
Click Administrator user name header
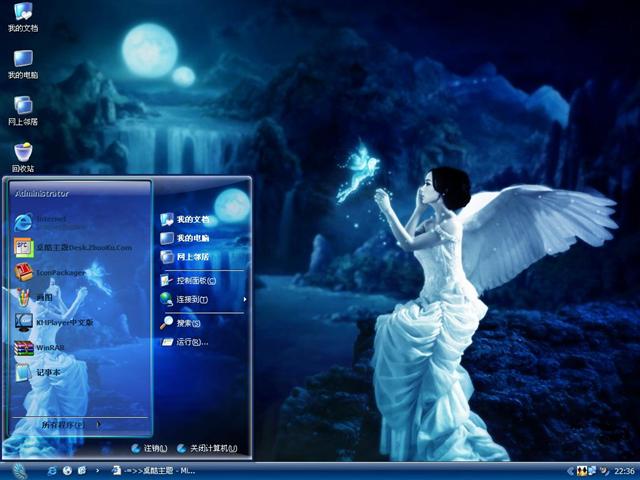coord(42,193)
